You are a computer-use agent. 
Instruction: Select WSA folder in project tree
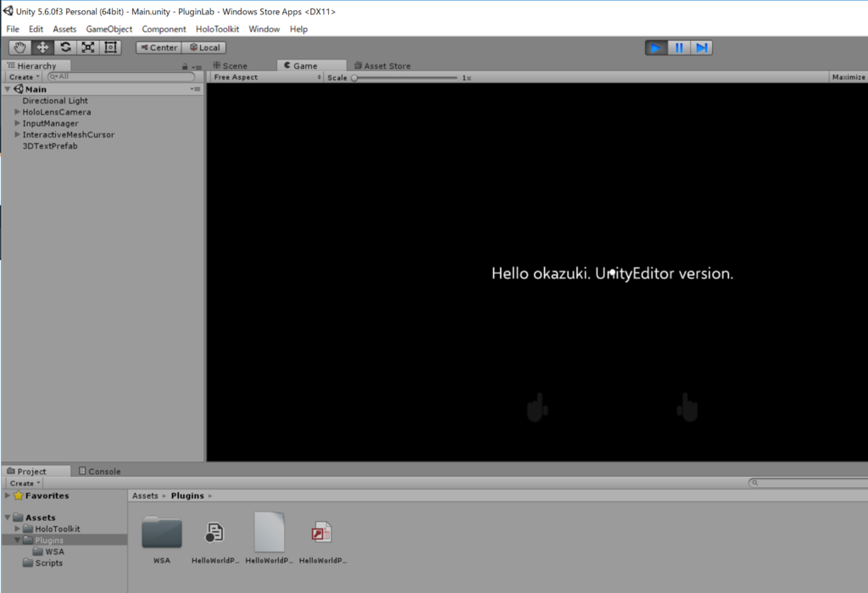click(54, 552)
